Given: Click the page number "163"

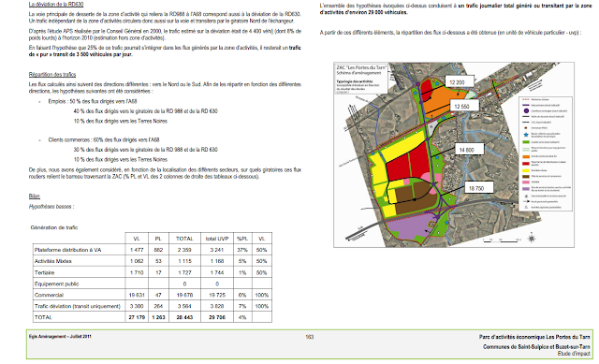Looking at the screenshot, I should (x=310, y=337).
